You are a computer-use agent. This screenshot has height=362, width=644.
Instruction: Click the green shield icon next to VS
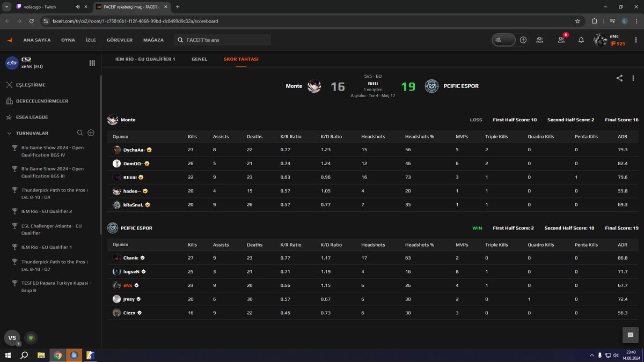31,338
